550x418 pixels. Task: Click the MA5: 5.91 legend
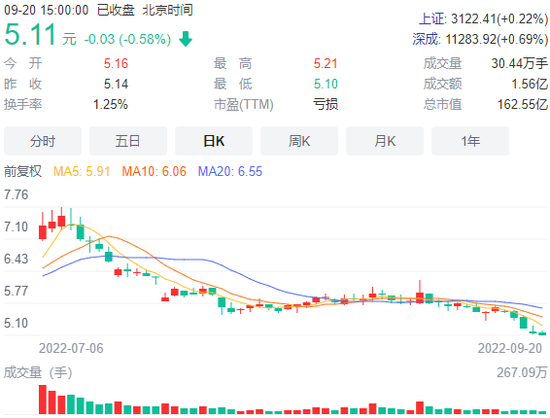coord(81,171)
